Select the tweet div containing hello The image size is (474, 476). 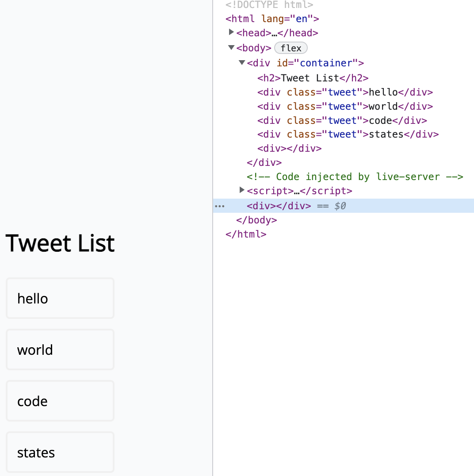pos(345,92)
